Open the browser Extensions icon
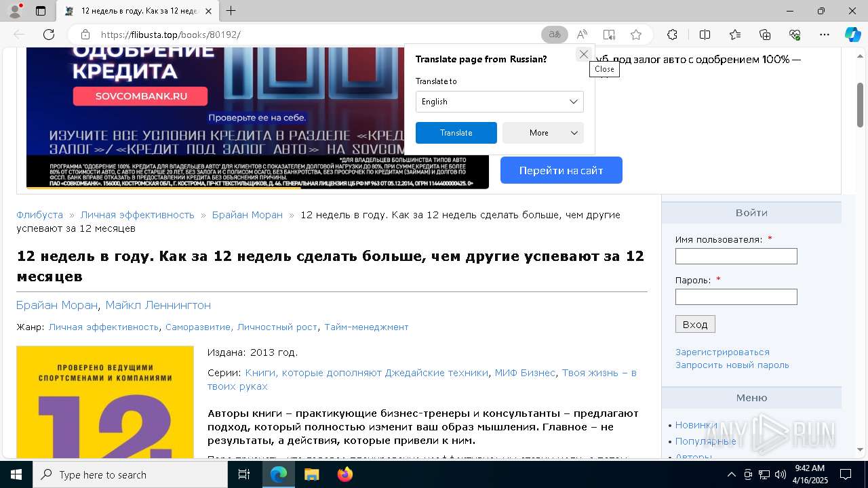 click(672, 35)
